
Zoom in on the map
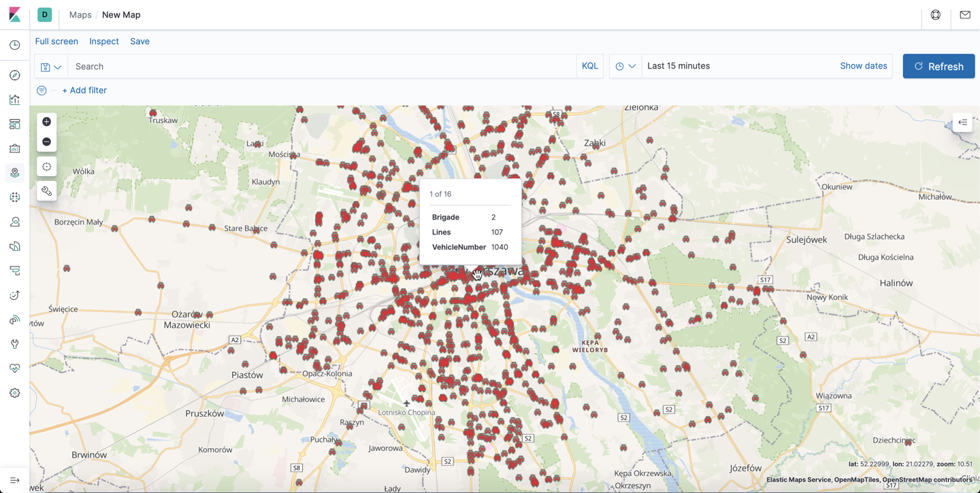(46, 122)
